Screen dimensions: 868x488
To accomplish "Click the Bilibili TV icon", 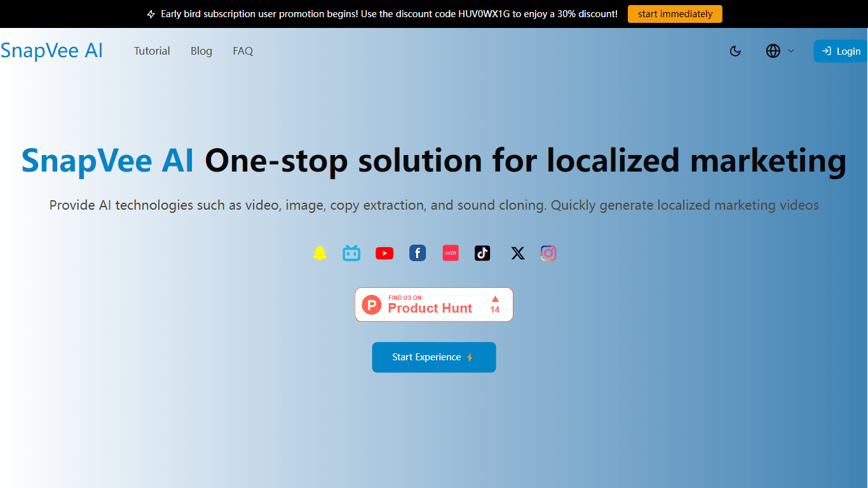I will [351, 253].
